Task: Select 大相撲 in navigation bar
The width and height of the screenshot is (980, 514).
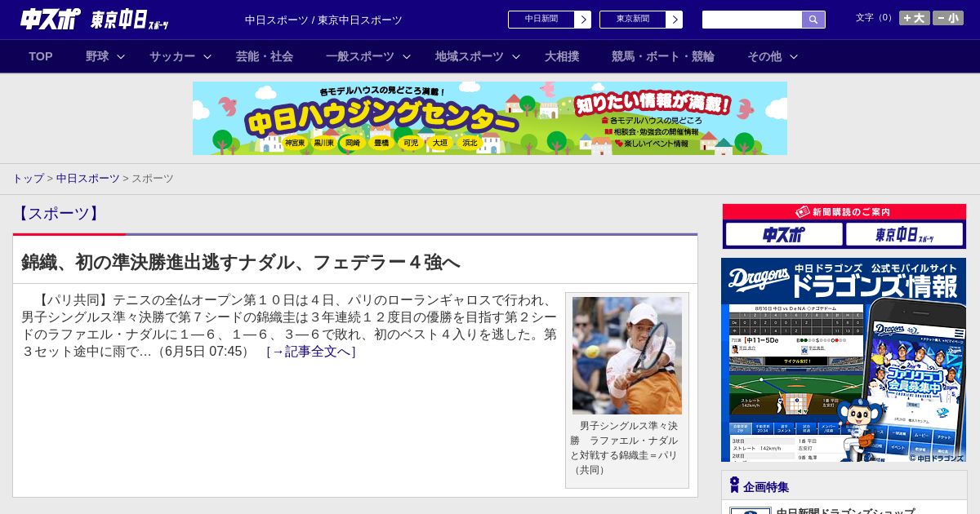Action: pyautogui.click(x=562, y=56)
